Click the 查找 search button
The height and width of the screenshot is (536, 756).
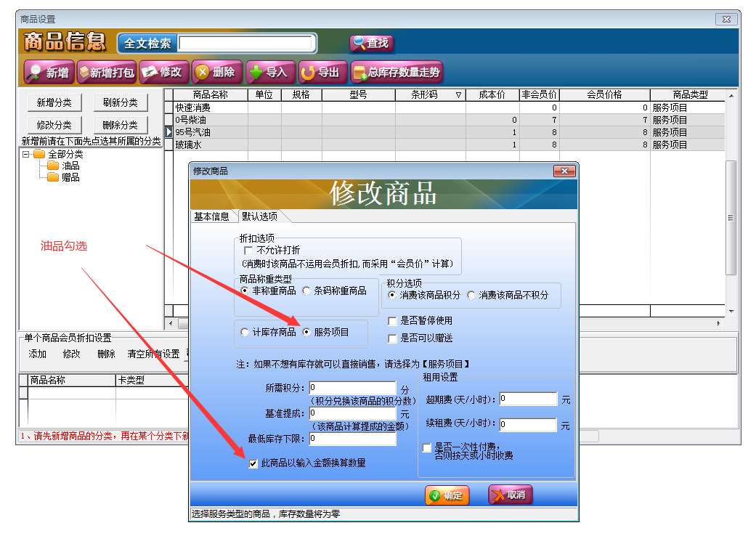pyautogui.click(x=371, y=44)
